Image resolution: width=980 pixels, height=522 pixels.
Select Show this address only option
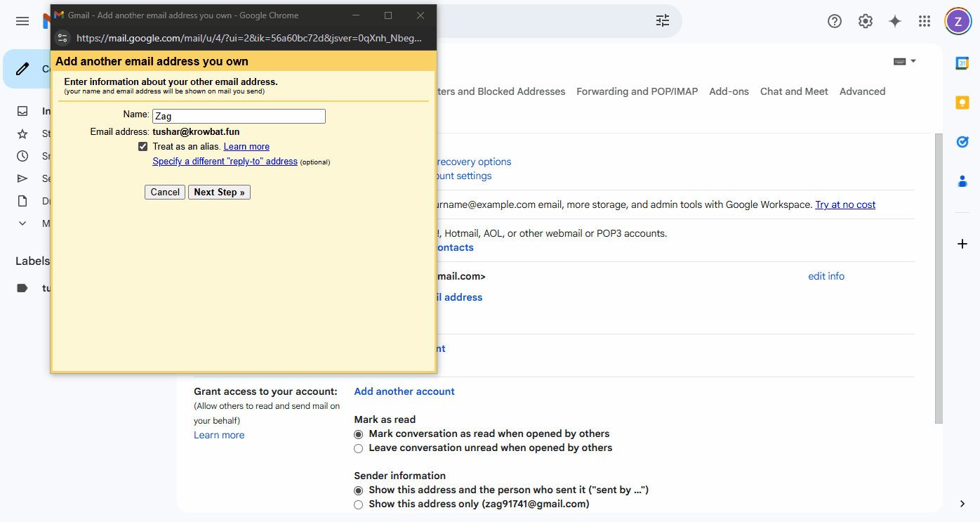[x=359, y=504]
